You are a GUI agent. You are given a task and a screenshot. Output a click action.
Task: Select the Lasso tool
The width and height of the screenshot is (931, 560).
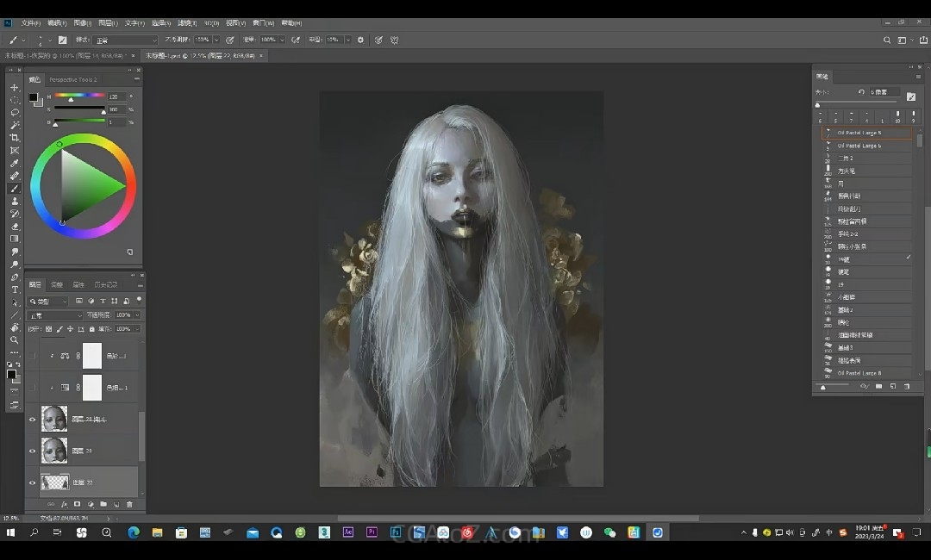[15, 113]
